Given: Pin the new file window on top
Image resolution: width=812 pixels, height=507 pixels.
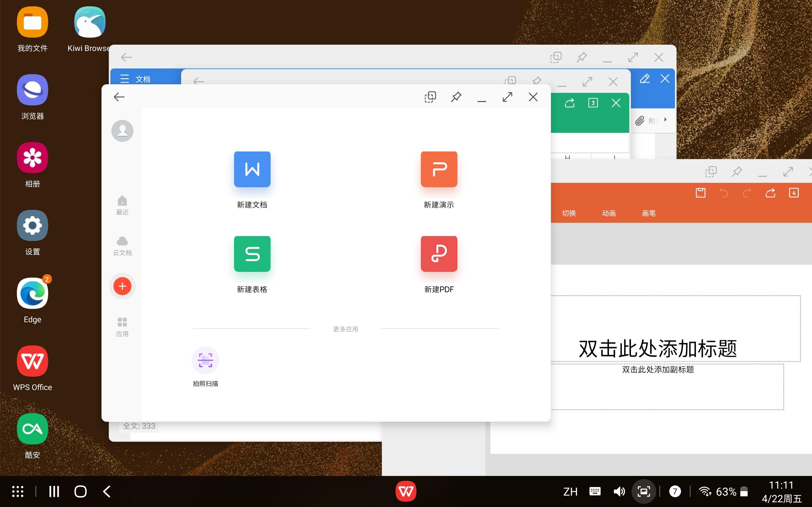Looking at the screenshot, I should click(x=456, y=97).
